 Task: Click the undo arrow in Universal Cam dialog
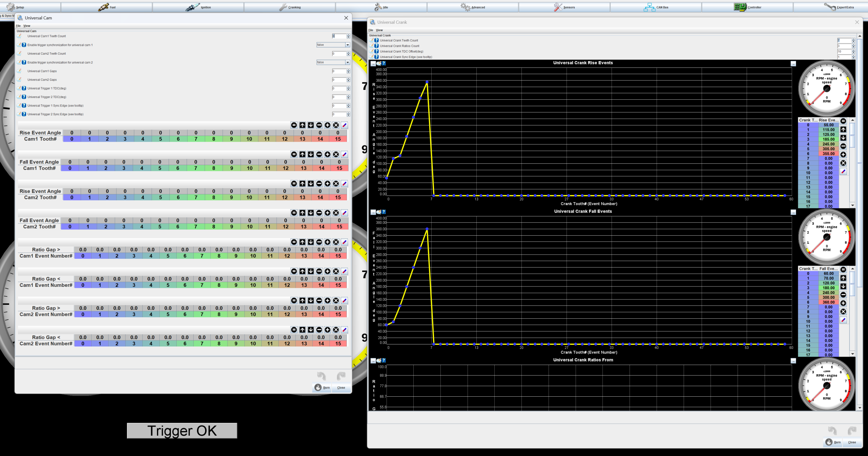(x=321, y=376)
